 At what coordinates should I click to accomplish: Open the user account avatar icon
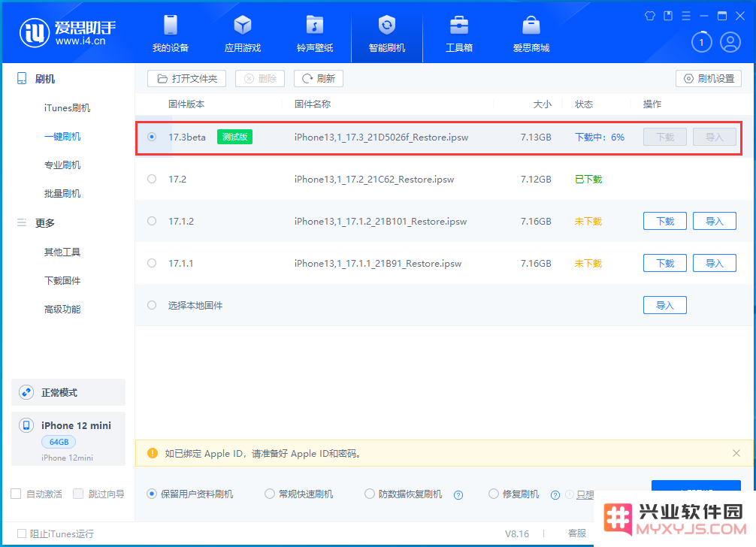730,42
